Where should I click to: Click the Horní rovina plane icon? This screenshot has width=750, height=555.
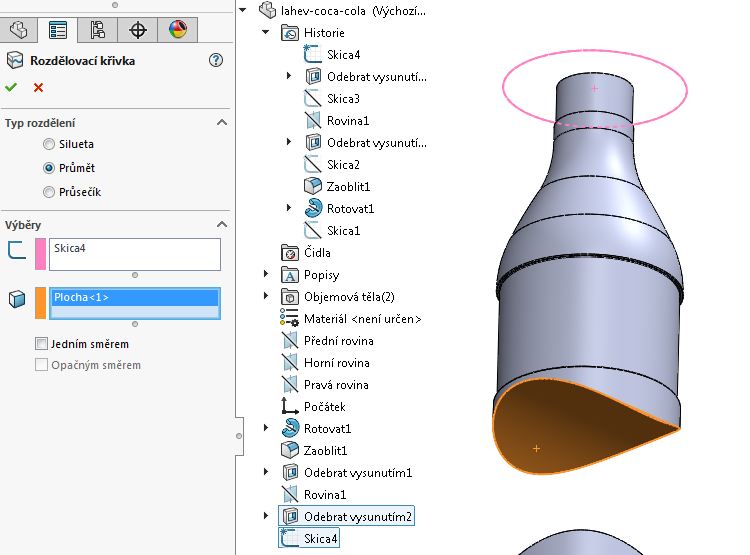pos(290,363)
